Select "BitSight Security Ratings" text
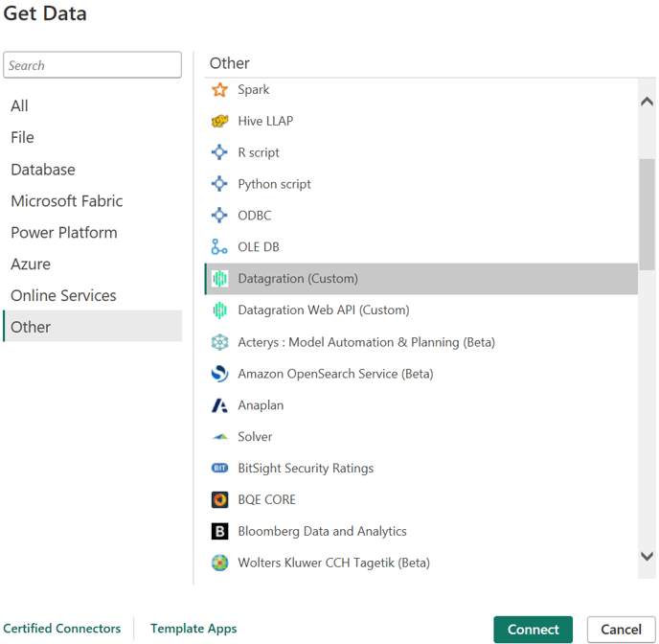659x644 pixels. pyautogui.click(x=306, y=469)
